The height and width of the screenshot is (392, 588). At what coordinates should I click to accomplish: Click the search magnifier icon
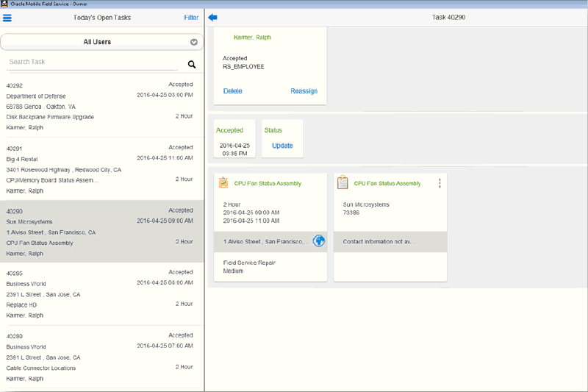coord(192,64)
